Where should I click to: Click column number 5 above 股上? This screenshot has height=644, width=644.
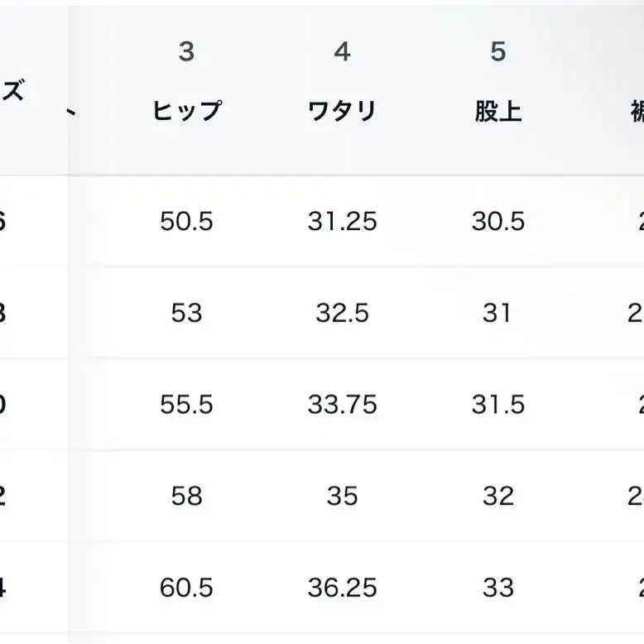click(x=497, y=52)
